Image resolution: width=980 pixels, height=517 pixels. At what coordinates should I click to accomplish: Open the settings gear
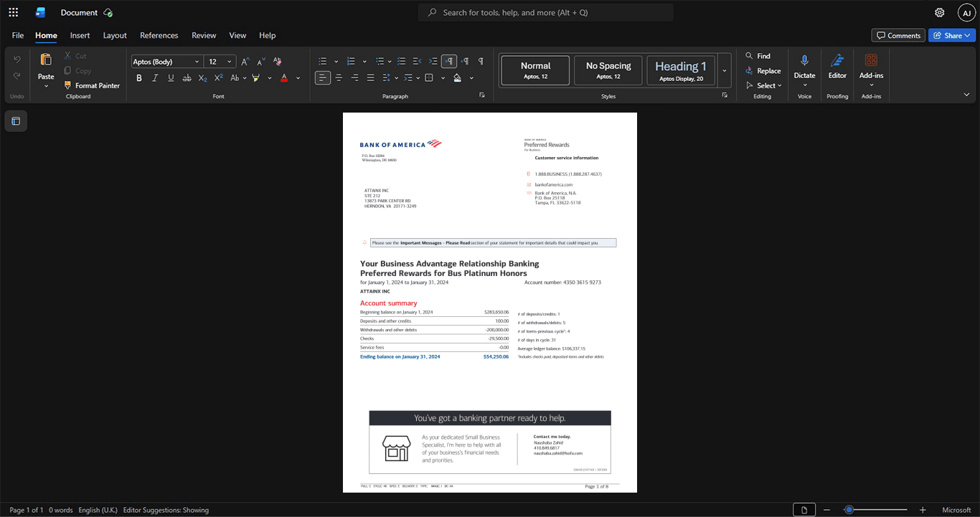click(x=940, y=12)
